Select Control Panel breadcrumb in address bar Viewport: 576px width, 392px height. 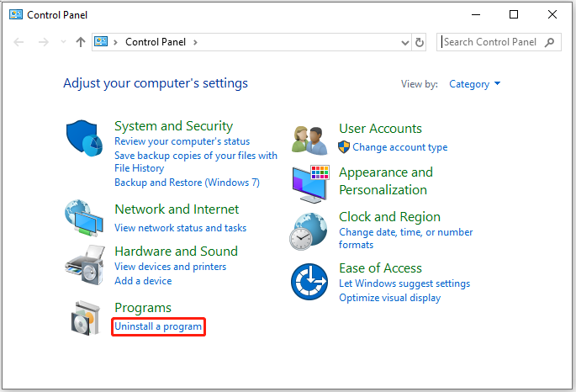[x=156, y=42]
